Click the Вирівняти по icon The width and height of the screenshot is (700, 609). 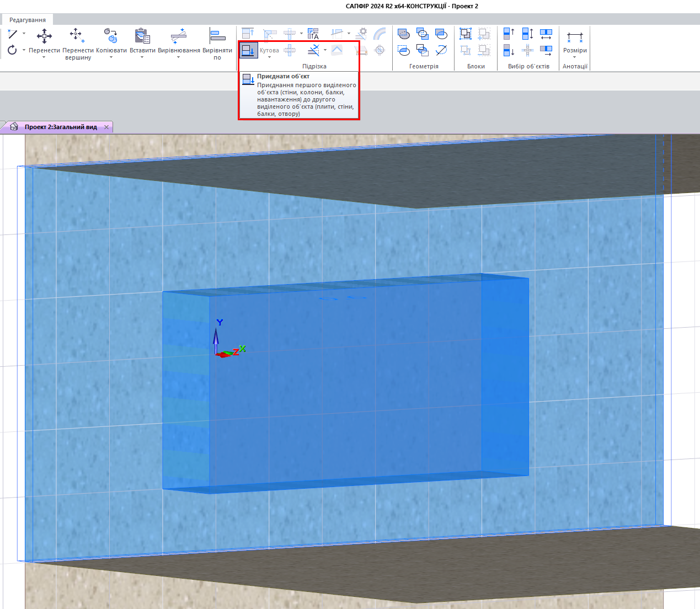[x=217, y=37]
